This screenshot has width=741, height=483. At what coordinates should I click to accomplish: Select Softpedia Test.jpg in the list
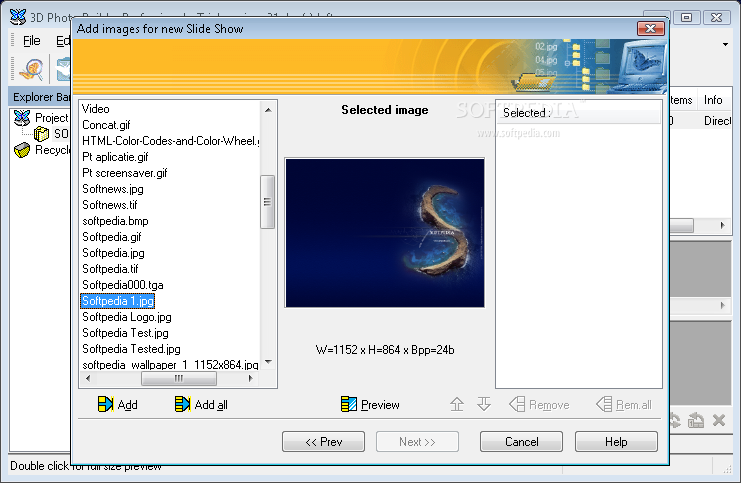click(125, 333)
